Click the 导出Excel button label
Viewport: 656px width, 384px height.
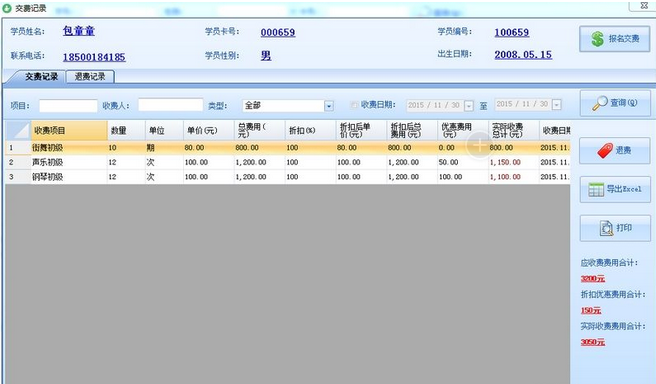click(x=624, y=189)
